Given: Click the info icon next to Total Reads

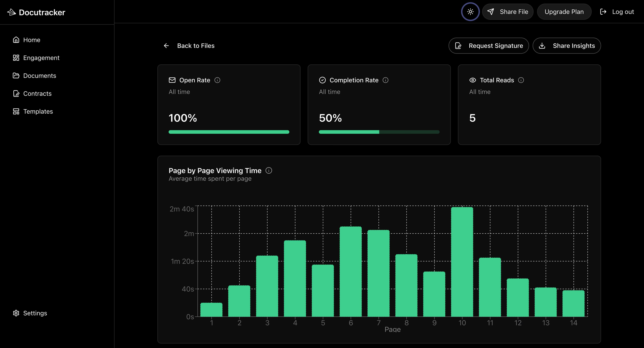Looking at the screenshot, I should coord(521,80).
